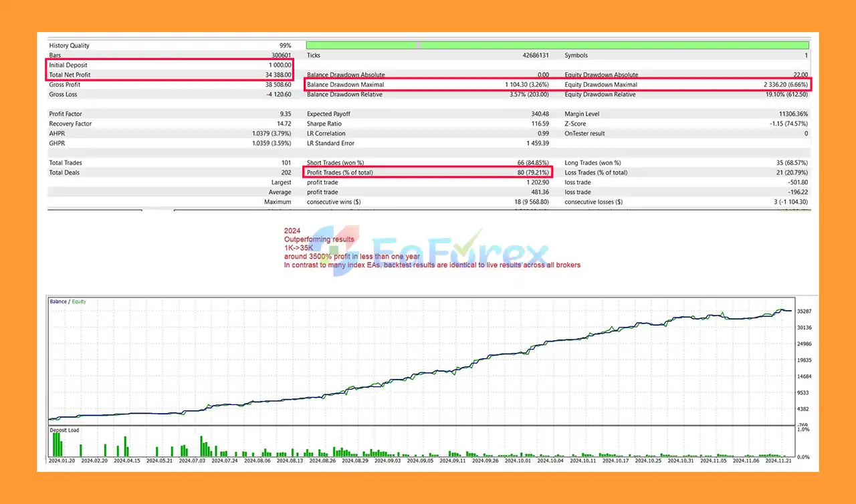Click the 35287 value on balance axis
Image resolution: width=856 pixels, height=504 pixels.
802,312
